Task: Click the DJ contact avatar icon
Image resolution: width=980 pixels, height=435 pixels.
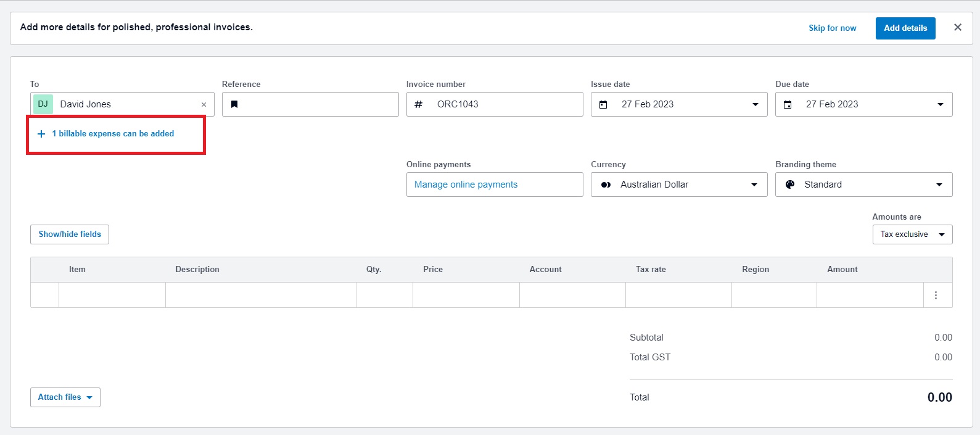Action: [x=43, y=104]
